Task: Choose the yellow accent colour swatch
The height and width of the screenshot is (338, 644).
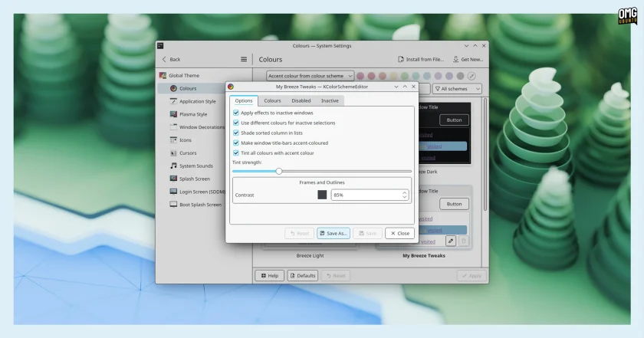Action: [393, 76]
